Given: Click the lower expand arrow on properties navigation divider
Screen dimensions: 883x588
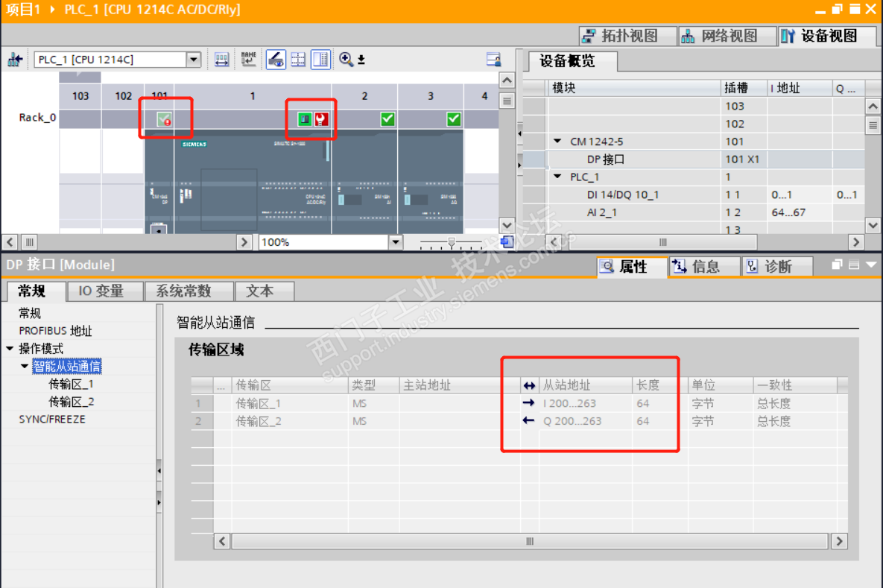Looking at the screenshot, I should [x=159, y=502].
